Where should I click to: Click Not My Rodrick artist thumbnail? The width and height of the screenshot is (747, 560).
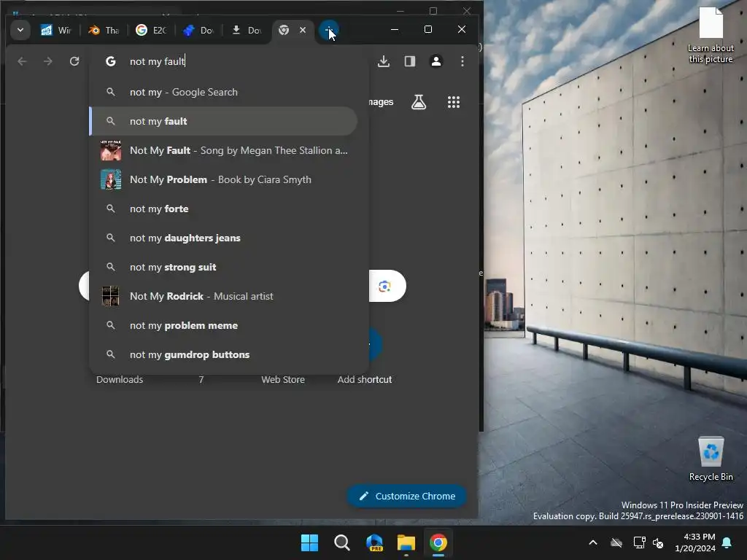[111, 296]
